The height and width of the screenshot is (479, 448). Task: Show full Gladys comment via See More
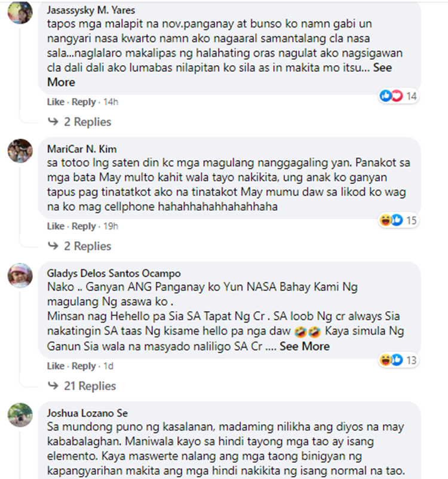pos(305,346)
